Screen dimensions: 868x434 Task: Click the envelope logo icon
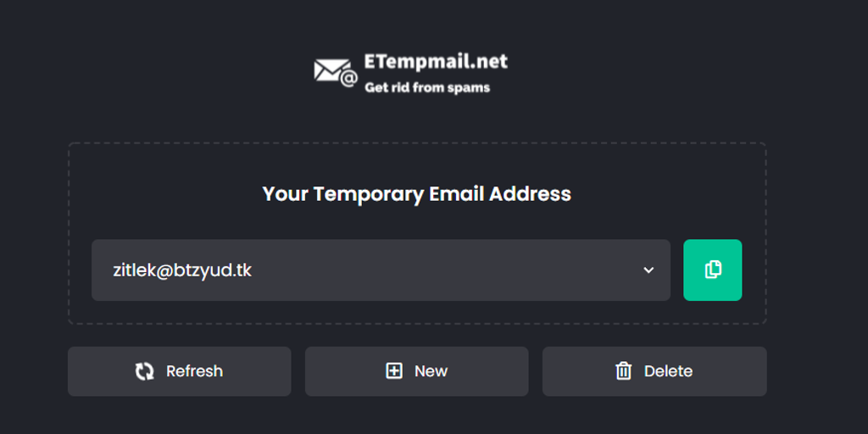[331, 70]
